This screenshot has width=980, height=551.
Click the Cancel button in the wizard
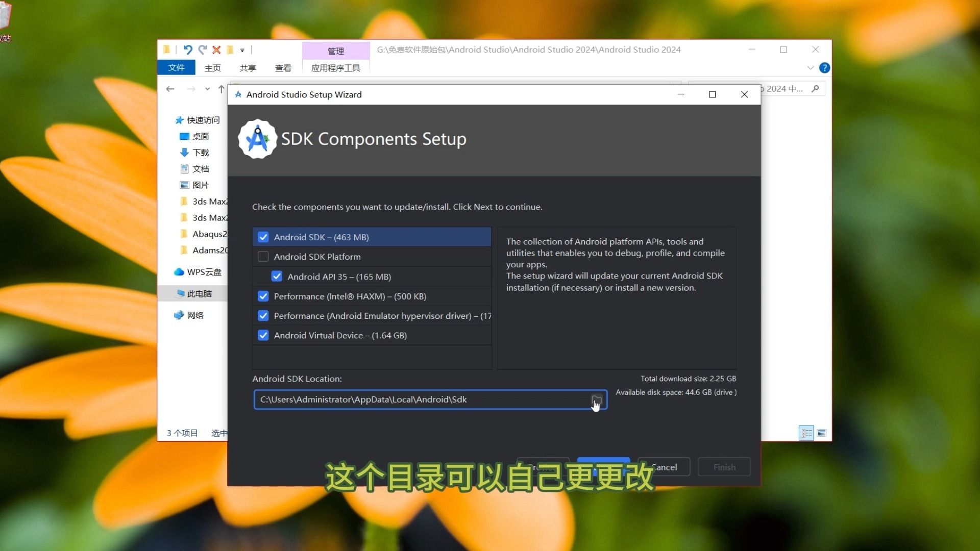pyautogui.click(x=664, y=467)
